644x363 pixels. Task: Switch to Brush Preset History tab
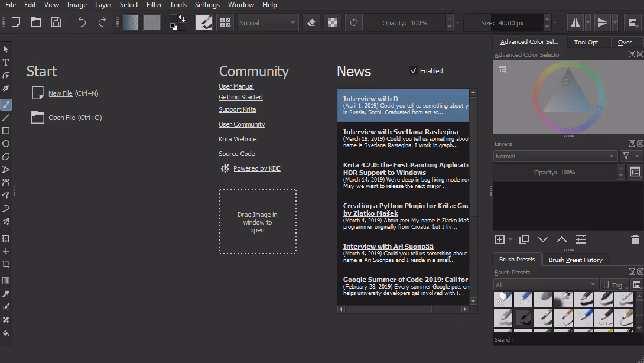click(575, 260)
